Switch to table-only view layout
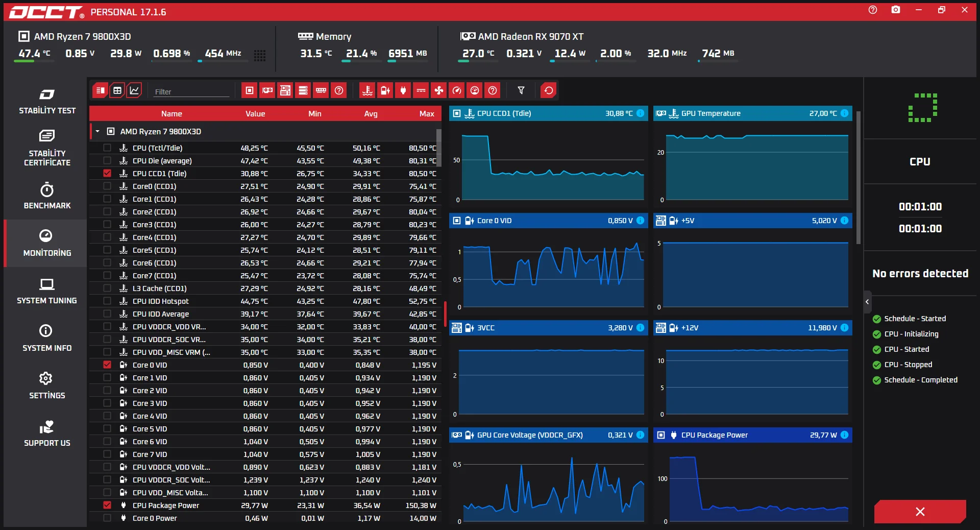 pos(117,90)
